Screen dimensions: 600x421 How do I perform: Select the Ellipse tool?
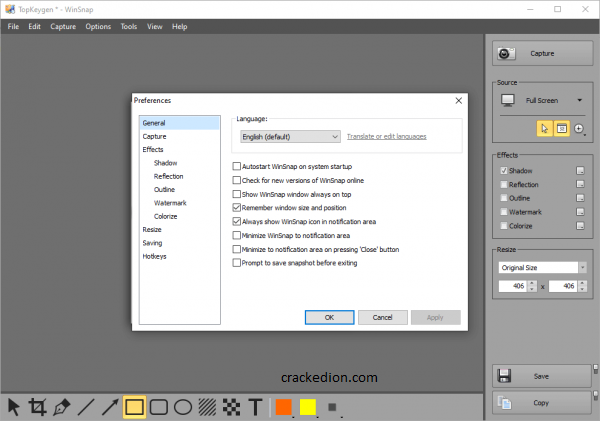click(183, 407)
